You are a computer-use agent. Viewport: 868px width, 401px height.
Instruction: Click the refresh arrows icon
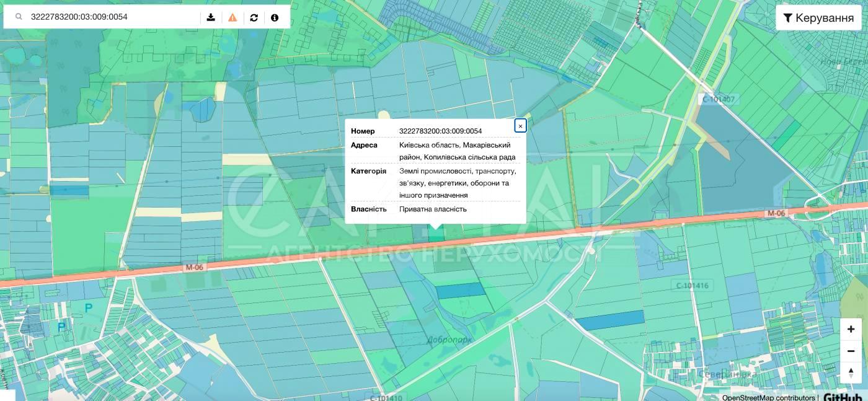pos(254,17)
